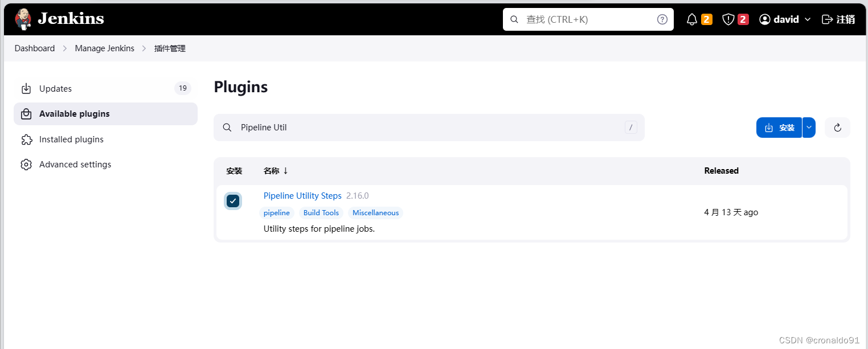This screenshot has height=349, width=868.
Task: Click the Installed plugins puzzle icon
Action: (26, 139)
